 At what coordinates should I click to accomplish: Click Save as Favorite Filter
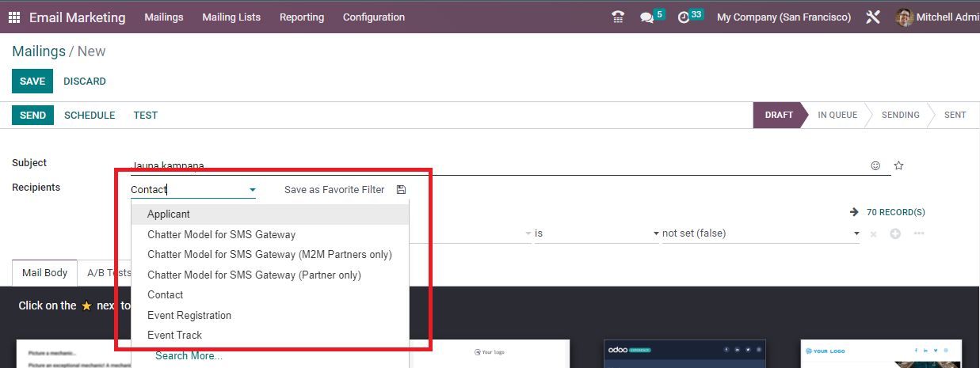coord(334,190)
